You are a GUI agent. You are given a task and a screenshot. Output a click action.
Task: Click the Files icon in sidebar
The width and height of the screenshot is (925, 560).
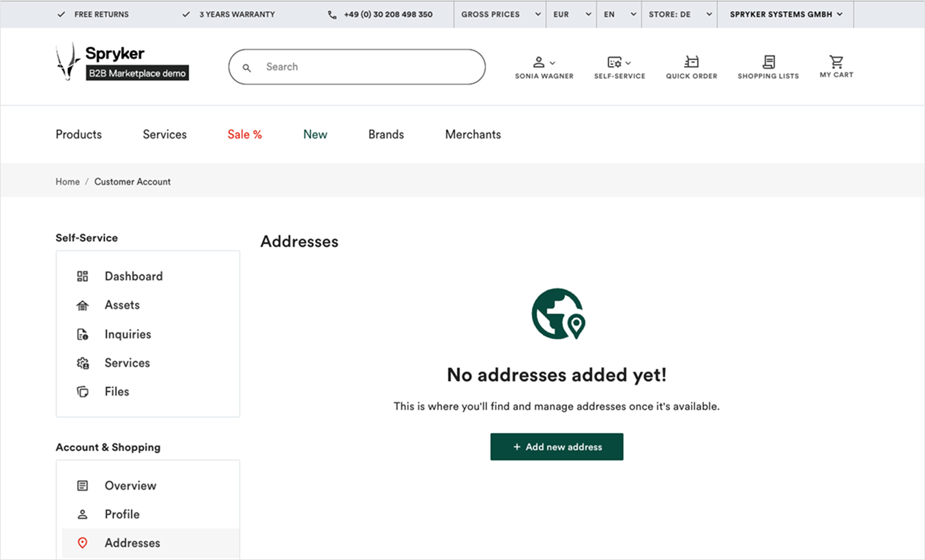[83, 392]
